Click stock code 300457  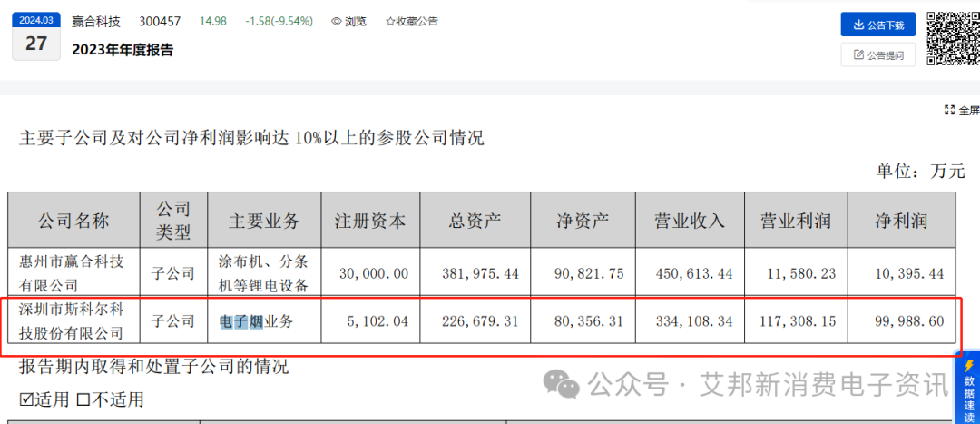[x=160, y=21]
